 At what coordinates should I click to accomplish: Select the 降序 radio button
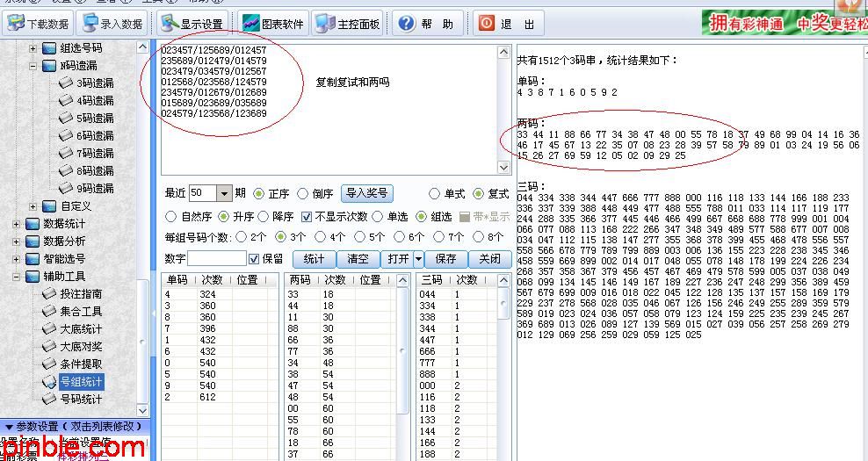[x=264, y=216]
